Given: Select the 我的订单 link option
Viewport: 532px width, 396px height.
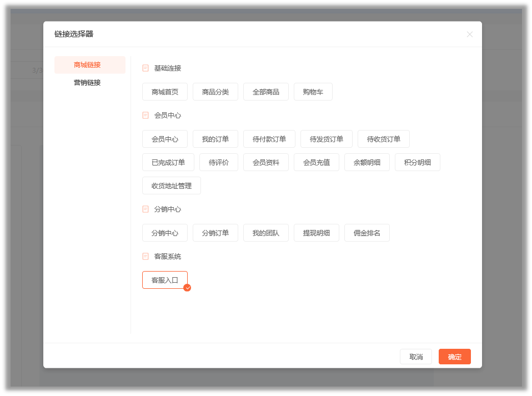Looking at the screenshot, I should pos(215,139).
